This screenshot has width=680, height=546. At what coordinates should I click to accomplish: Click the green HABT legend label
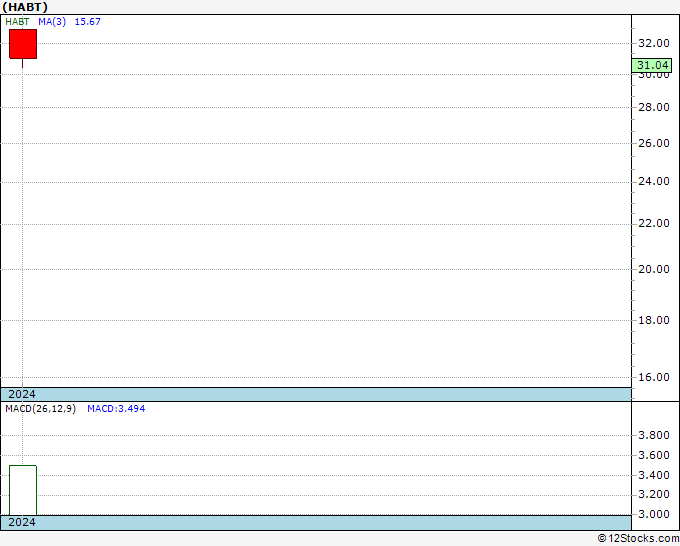(x=17, y=22)
